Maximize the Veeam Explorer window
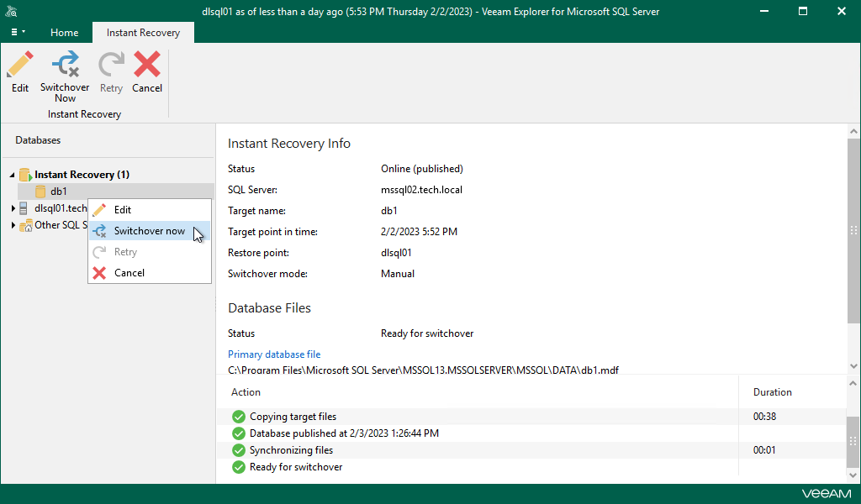This screenshot has height=504, width=861. pos(803,11)
